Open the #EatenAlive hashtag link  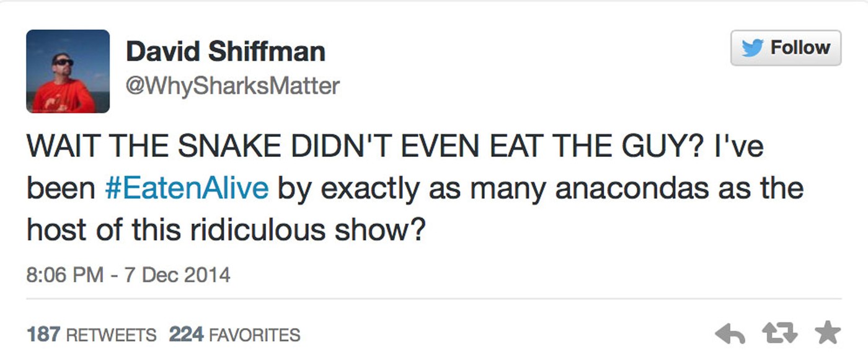point(187,189)
